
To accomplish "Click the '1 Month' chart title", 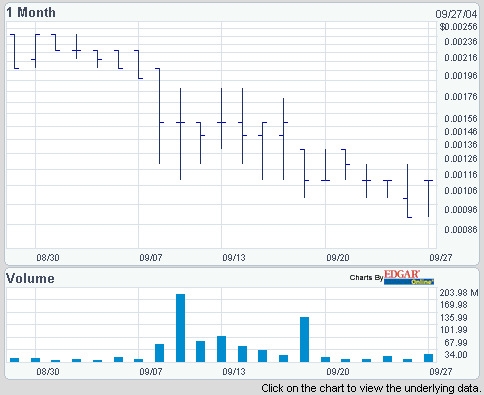I will coord(31,13).
